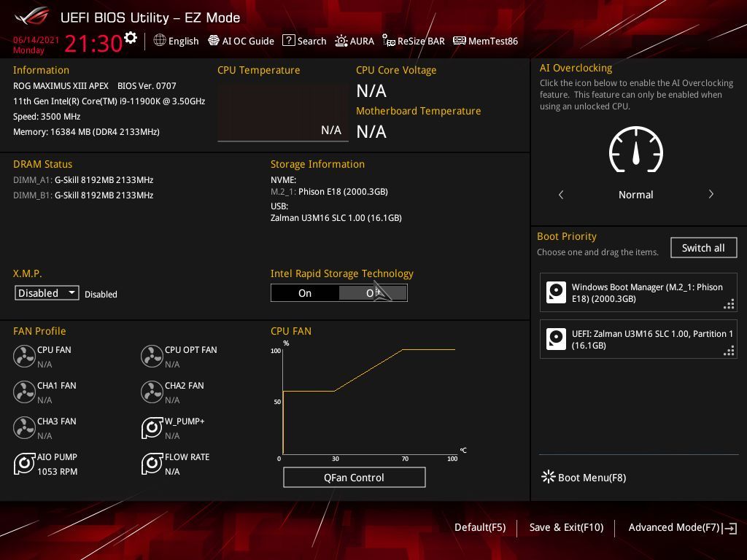Click the ReSize BAR icon
747x560 pixels.
point(389,41)
